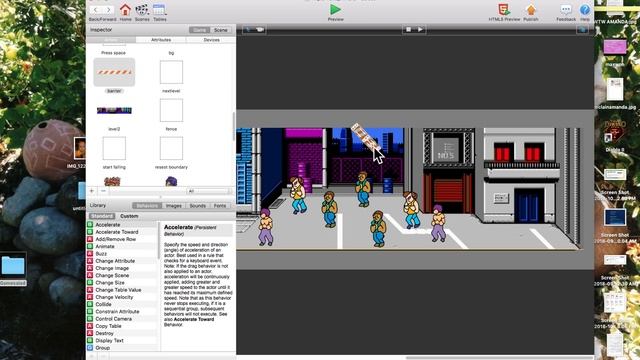Image resolution: width=640 pixels, height=360 pixels.
Task: Open the actor tag filter dropdown labeled All
Action: coord(209,191)
